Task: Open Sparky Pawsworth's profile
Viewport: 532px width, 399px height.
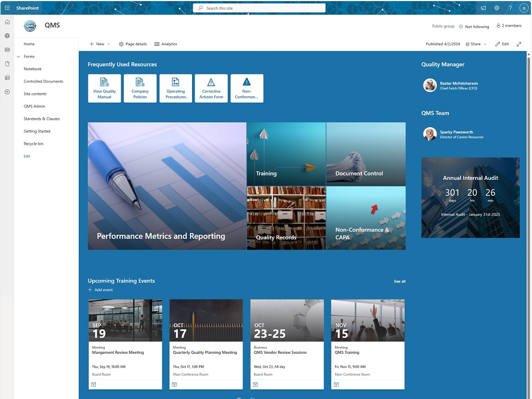Action: 454,134
